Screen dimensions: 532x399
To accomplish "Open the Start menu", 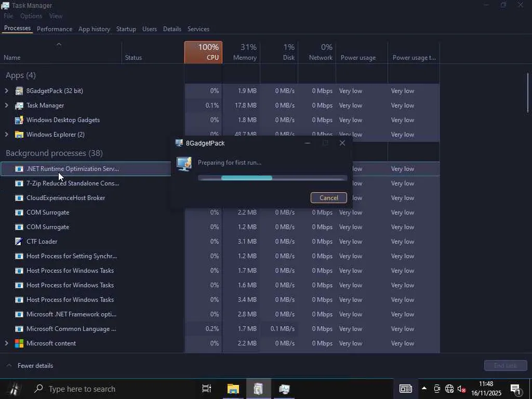I will point(15,389).
